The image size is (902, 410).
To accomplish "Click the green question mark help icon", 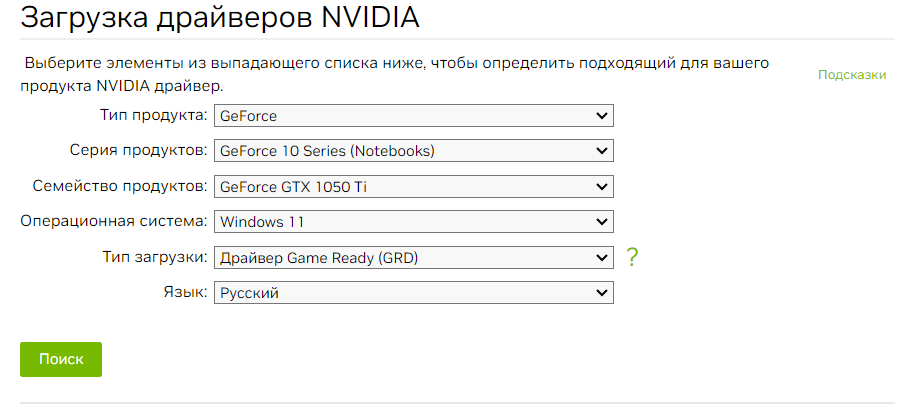I will [x=632, y=257].
